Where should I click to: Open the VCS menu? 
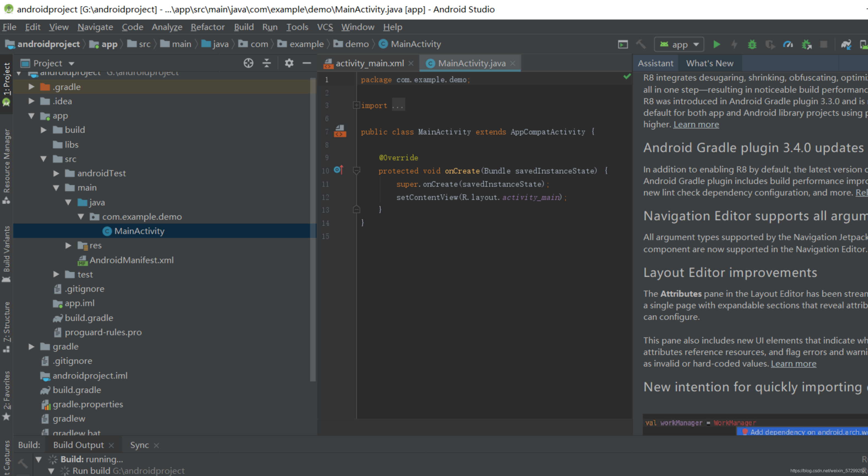tap(325, 27)
